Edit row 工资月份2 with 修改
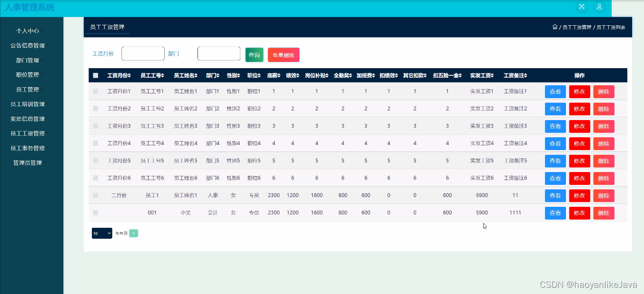 tap(579, 109)
